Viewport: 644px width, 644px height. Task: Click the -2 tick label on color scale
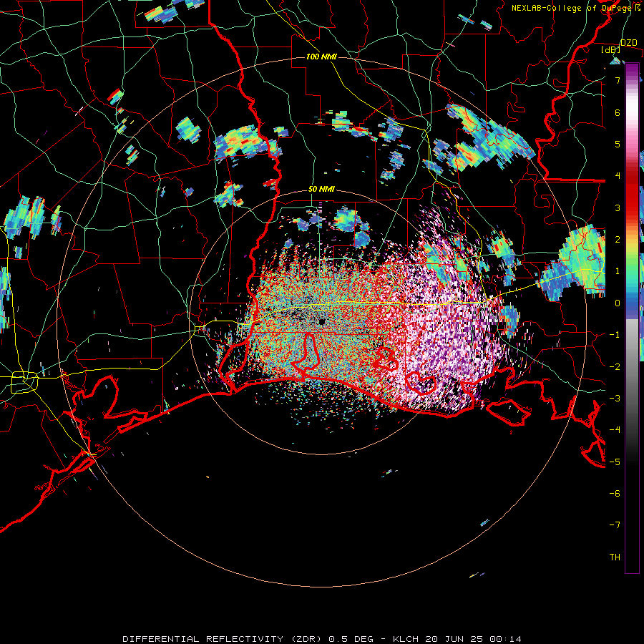click(615, 366)
